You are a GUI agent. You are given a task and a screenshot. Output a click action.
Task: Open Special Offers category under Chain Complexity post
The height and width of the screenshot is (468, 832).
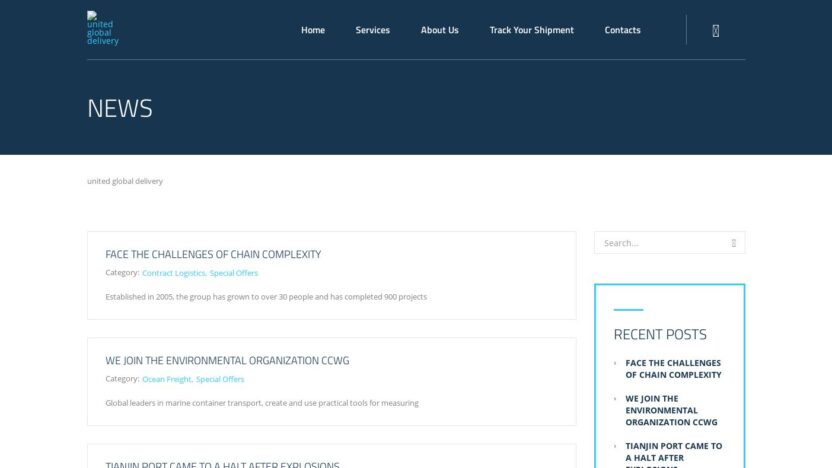point(233,273)
